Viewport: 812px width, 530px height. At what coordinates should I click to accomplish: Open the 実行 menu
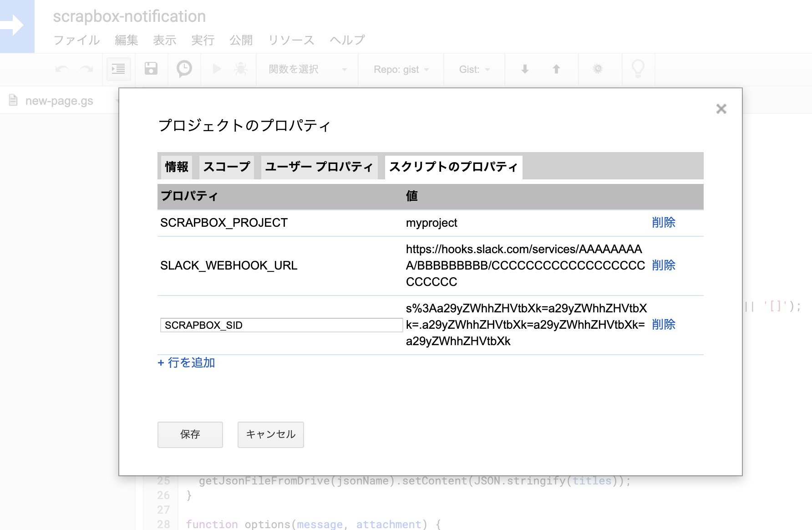203,40
